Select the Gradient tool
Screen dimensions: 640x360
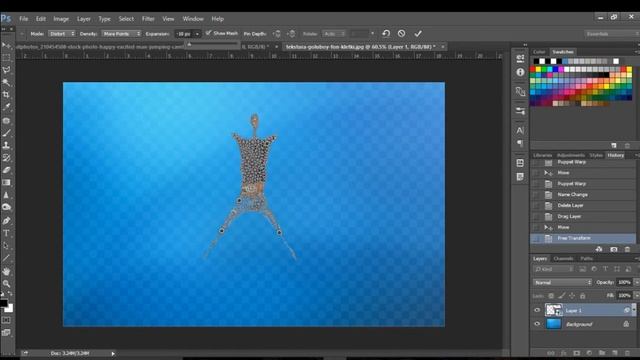pos(6,183)
